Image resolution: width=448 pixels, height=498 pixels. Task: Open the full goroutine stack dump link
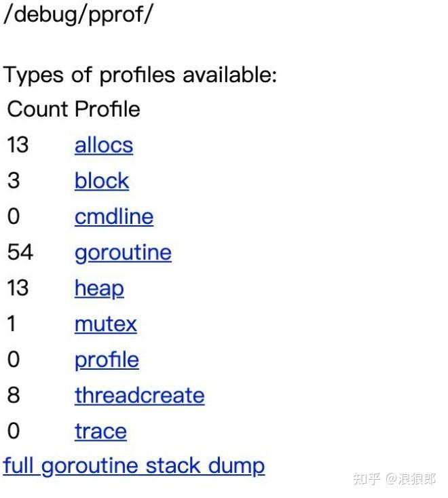134,466
